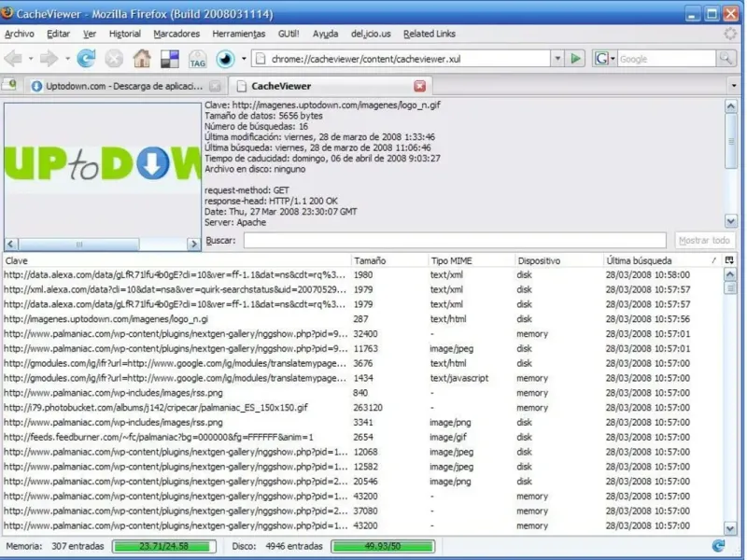Open the list all tabs dropdown
The image size is (747, 560).
click(x=734, y=86)
